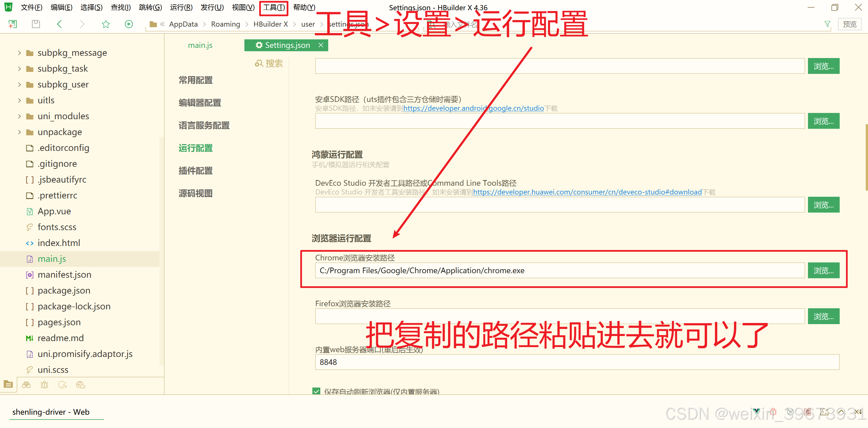This screenshot has height=428, width=868.
Task: Open project manager icon at bottom left
Action: (x=8, y=385)
